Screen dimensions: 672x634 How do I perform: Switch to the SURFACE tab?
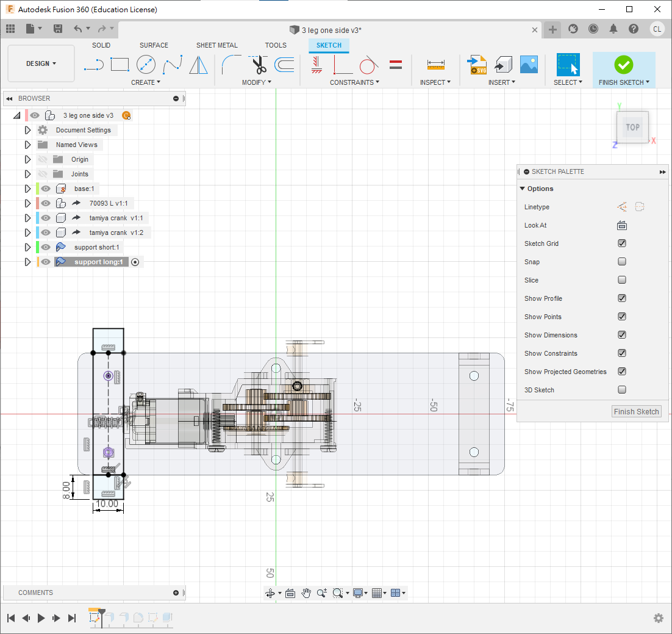pos(154,45)
